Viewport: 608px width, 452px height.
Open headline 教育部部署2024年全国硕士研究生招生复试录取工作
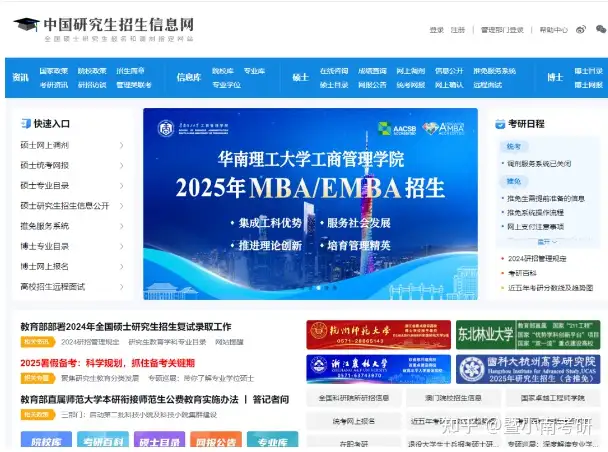pyautogui.click(x=126, y=327)
